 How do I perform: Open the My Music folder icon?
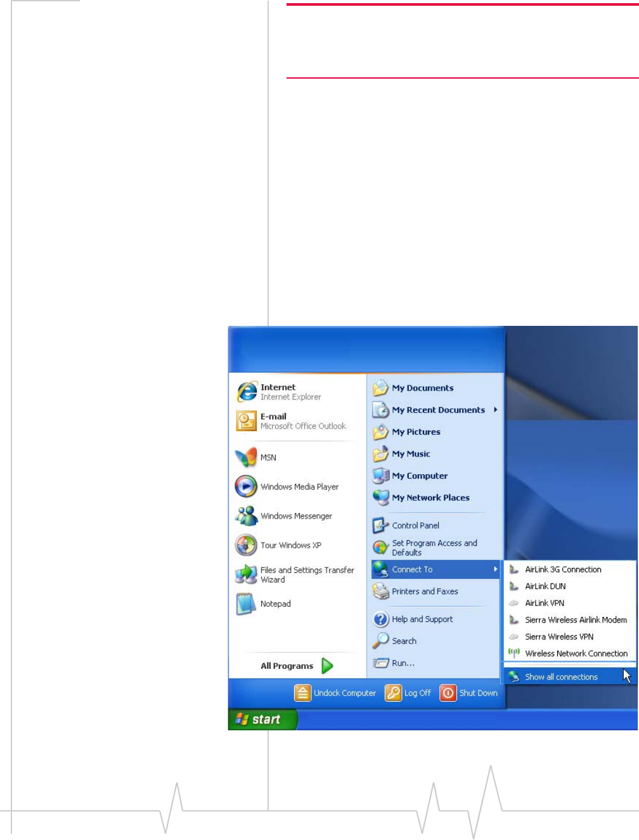coord(380,454)
